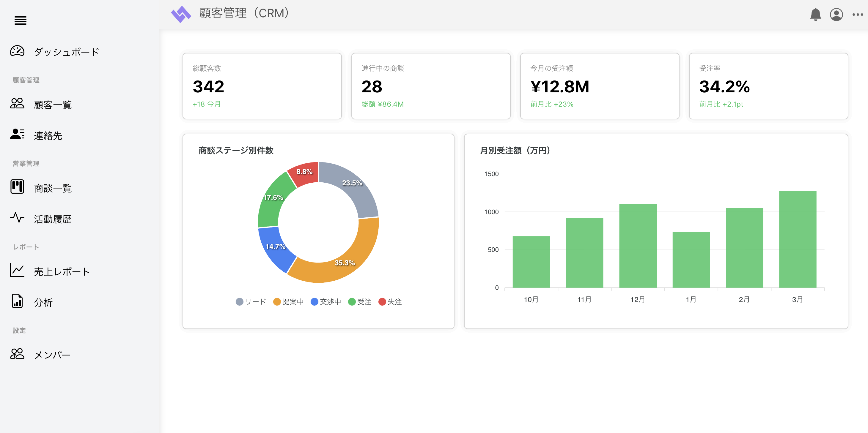868x433 pixels.
Task: Click the 売上レポート line chart icon
Action: click(x=17, y=270)
